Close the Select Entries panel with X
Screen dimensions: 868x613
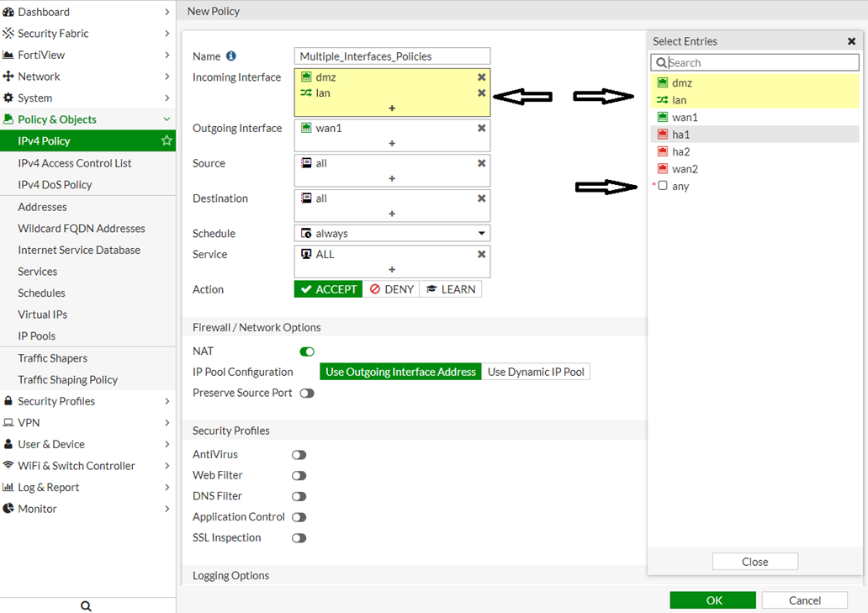click(x=851, y=41)
